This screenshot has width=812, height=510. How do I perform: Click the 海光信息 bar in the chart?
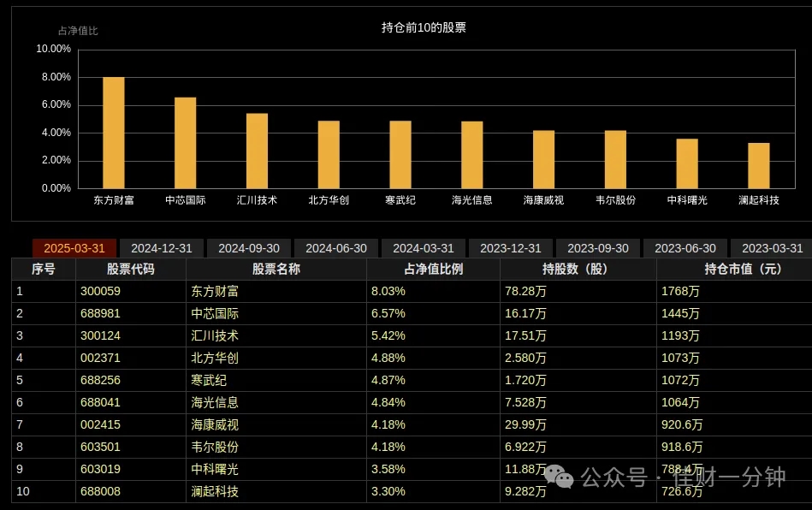point(471,155)
